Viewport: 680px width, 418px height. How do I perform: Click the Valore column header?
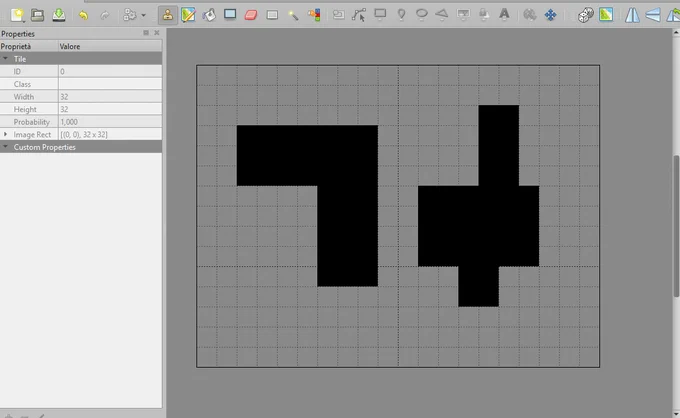(x=110, y=46)
